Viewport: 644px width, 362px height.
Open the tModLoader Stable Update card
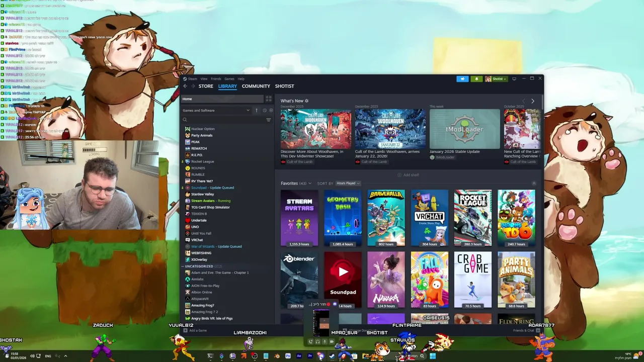[465, 129]
